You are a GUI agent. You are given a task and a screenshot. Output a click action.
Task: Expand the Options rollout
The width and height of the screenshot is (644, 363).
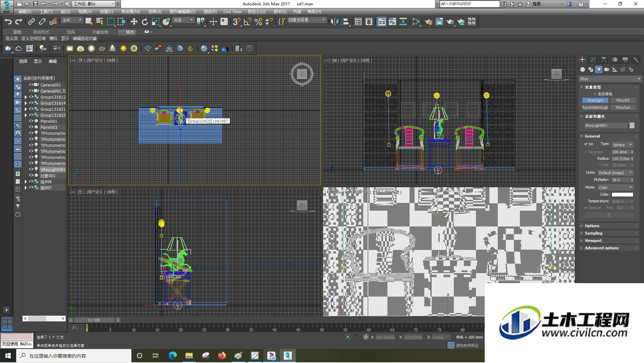click(x=610, y=226)
